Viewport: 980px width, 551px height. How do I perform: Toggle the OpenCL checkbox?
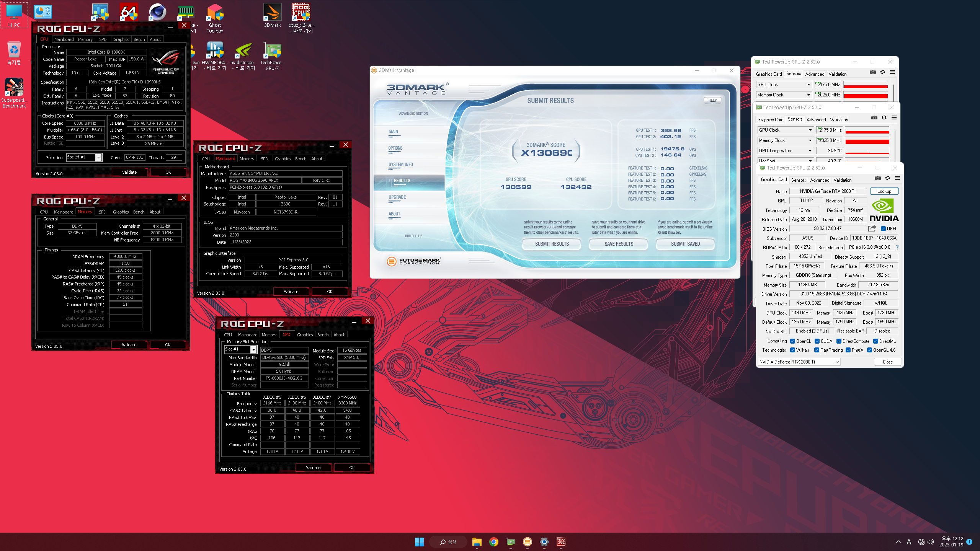[x=793, y=341]
